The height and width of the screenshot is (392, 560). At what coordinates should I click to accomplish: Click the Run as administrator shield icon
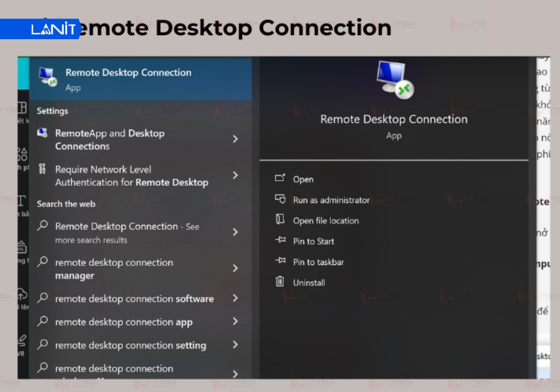(x=279, y=199)
